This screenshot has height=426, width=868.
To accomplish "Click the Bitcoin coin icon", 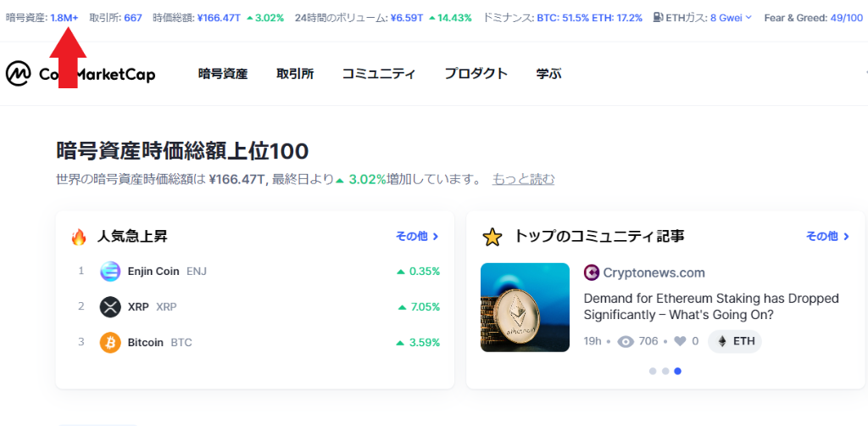I will [110, 343].
